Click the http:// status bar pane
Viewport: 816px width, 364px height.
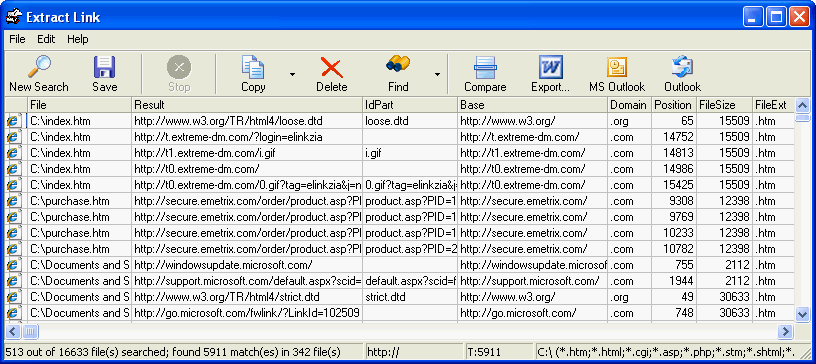[414, 352]
